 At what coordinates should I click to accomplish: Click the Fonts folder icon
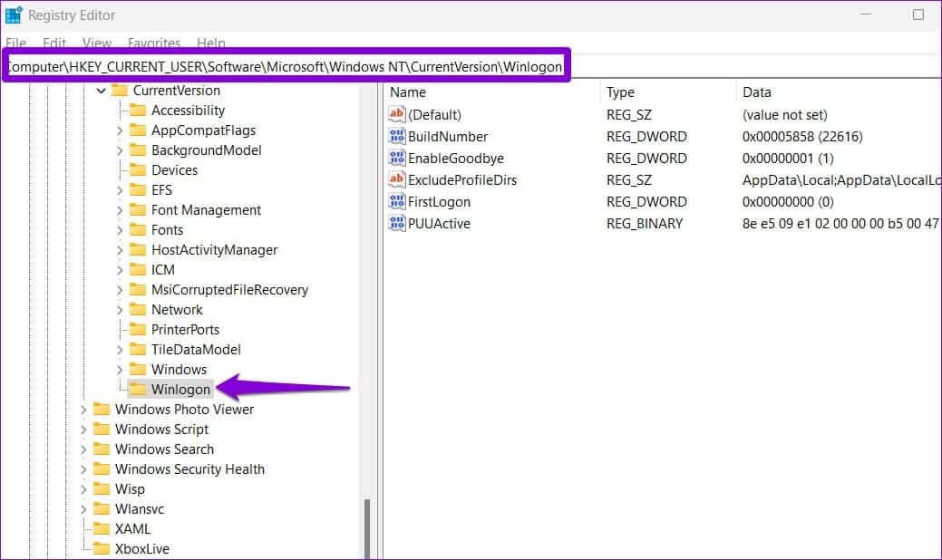138,230
